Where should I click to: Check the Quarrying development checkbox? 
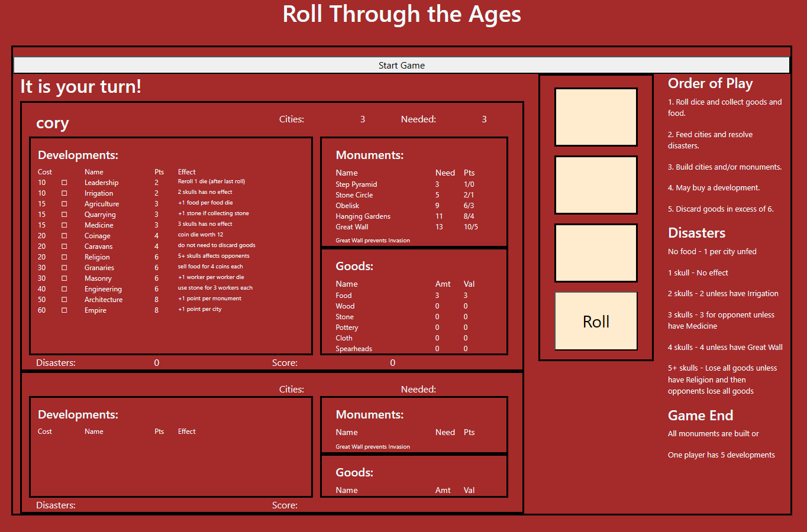tap(65, 215)
